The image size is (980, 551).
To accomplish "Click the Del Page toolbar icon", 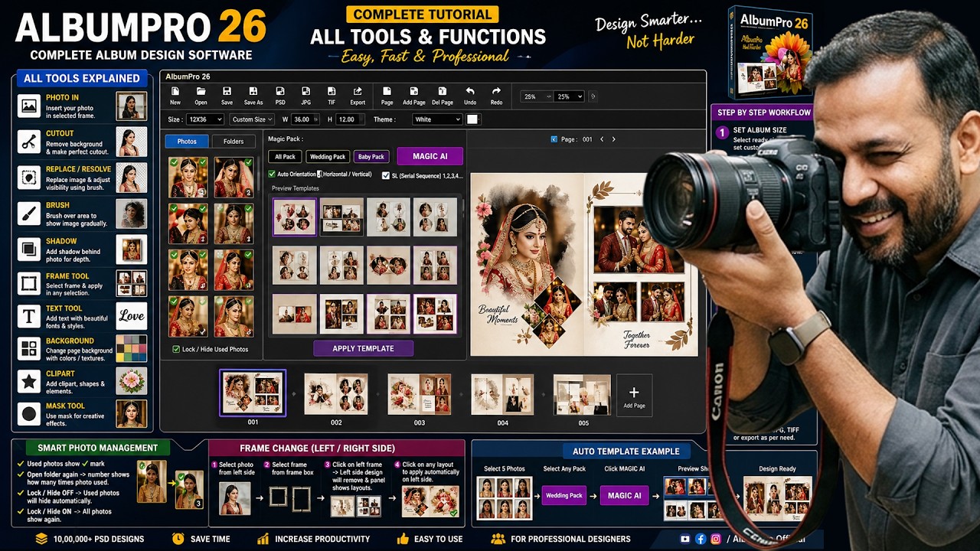I will (443, 91).
